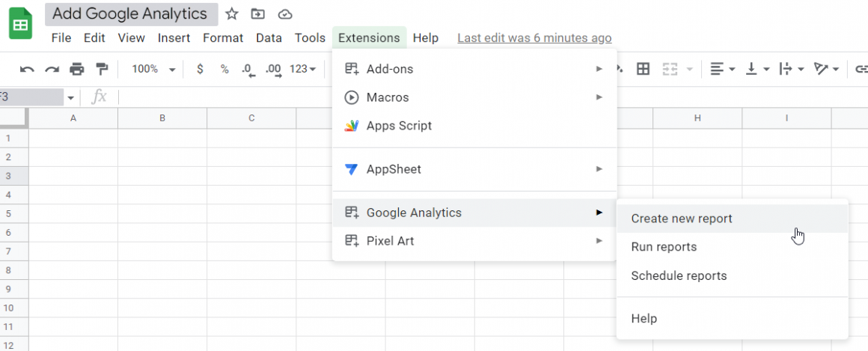This screenshot has height=351, width=868.
Task: Click the name box cell reference
Action: pyautogui.click(x=31, y=97)
